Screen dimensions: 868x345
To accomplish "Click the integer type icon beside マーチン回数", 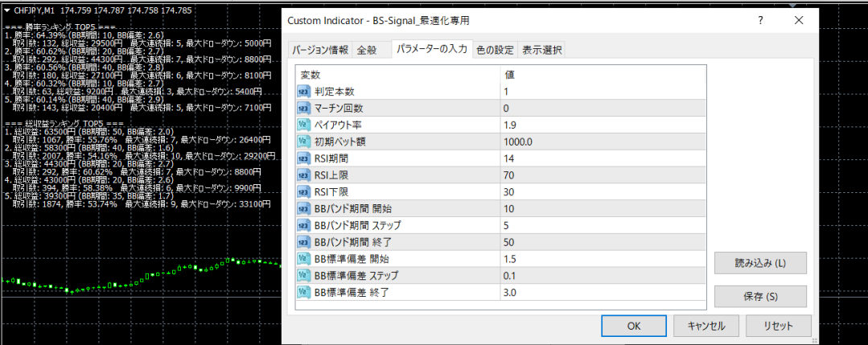I will click(x=303, y=108).
